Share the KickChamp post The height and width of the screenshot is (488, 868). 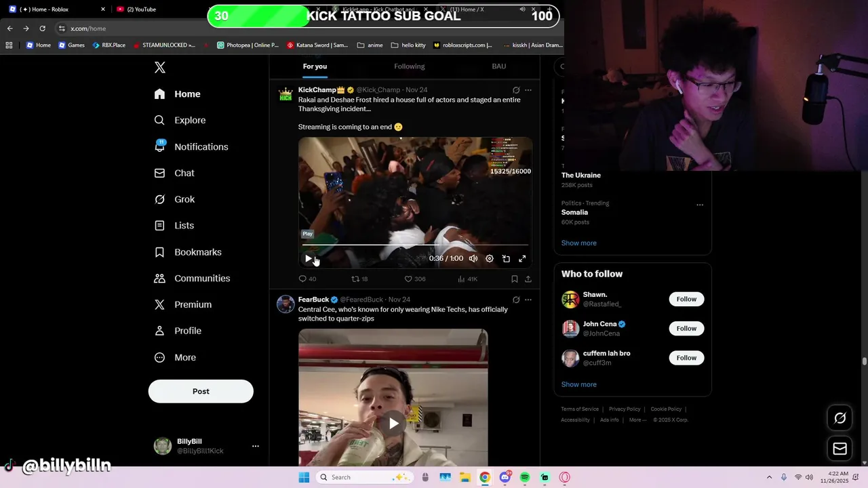pos(528,279)
